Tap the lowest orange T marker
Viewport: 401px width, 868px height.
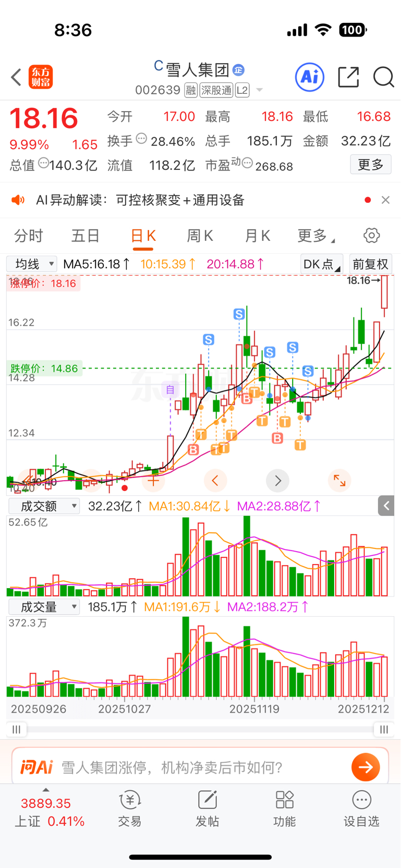(x=300, y=445)
